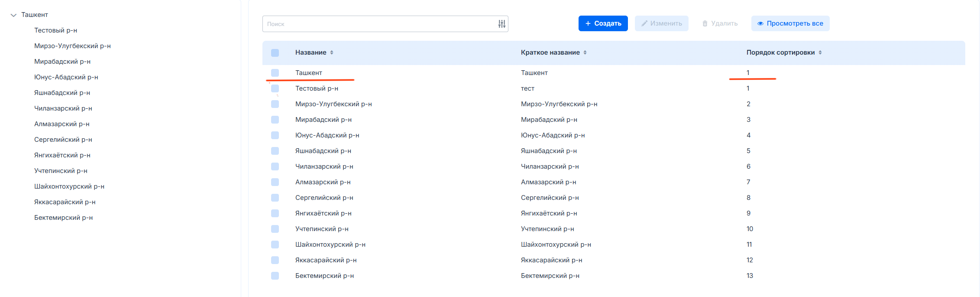Select Юнус-Абадский р-н in the tree

(x=66, y=77)
